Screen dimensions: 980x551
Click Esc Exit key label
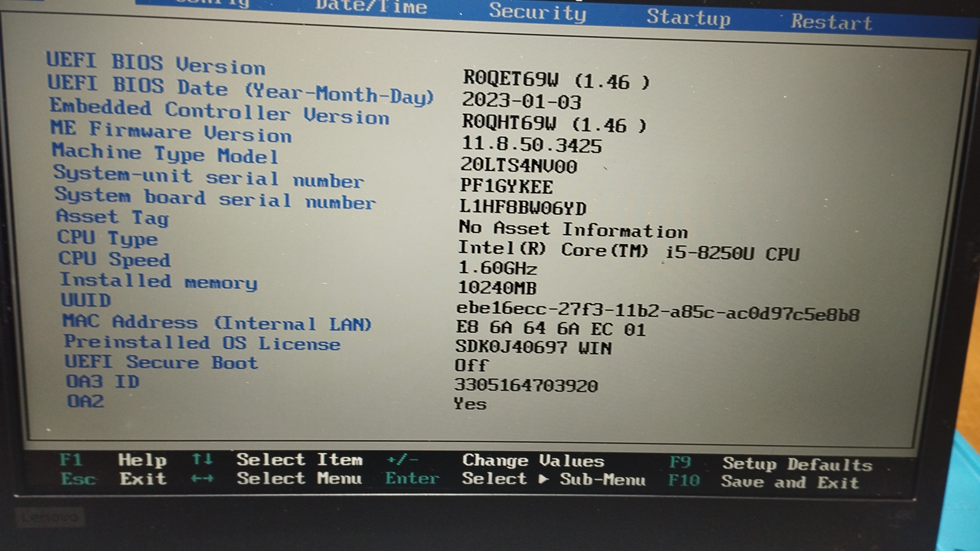[78, 479]
